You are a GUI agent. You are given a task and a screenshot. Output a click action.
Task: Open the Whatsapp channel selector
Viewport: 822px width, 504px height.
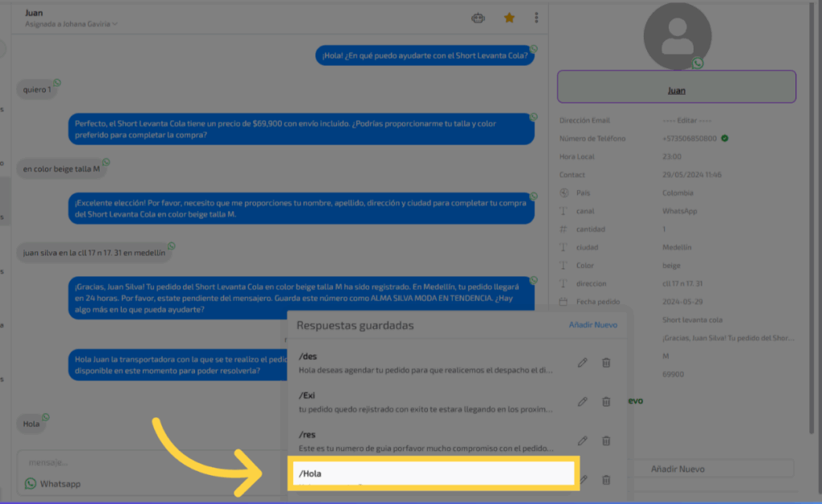click(x=54, y=484)
